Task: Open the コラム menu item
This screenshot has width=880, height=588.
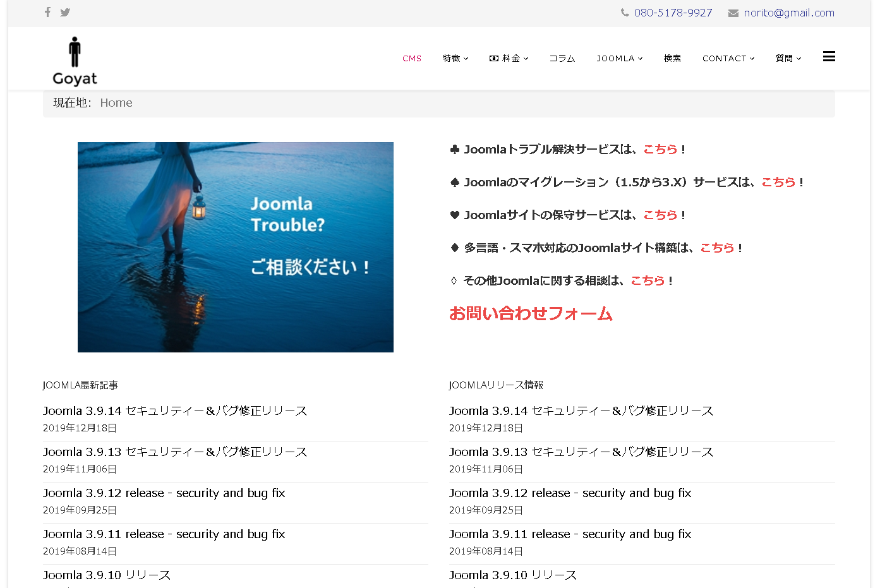Action: (x=562, y=58)
